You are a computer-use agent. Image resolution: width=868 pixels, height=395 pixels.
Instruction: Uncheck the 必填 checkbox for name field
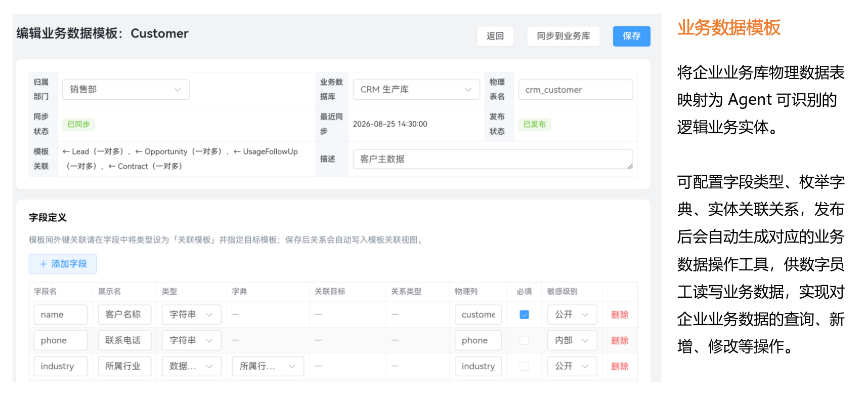click(x=524, y=314)
